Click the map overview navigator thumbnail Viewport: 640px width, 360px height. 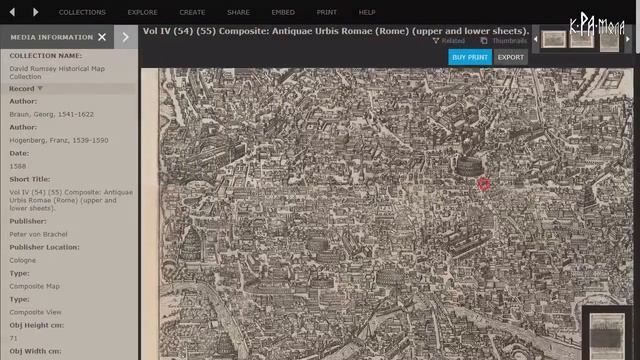607,335
